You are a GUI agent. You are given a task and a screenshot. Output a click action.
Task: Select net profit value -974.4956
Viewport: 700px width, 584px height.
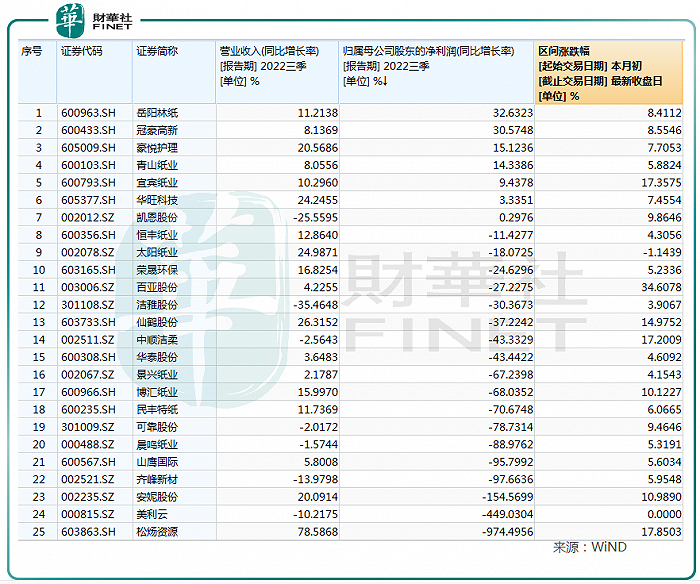pyautogui.click(x=508, y=532)
